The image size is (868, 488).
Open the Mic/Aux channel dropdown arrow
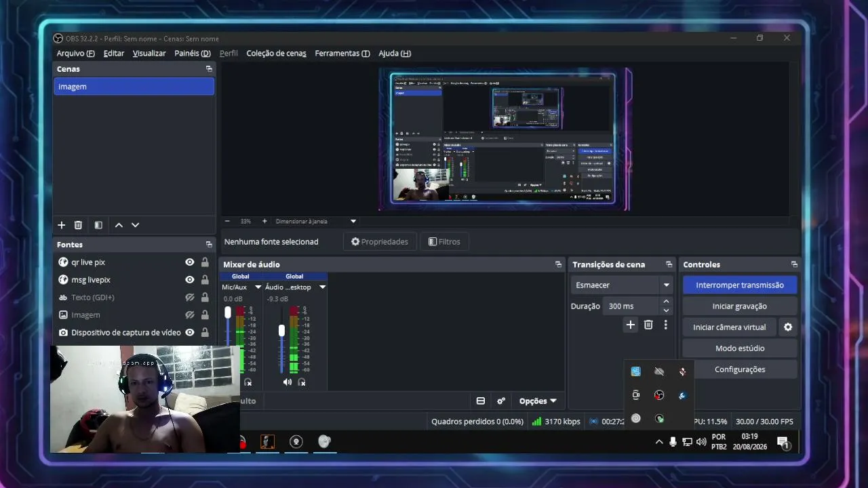pos(258,287)
